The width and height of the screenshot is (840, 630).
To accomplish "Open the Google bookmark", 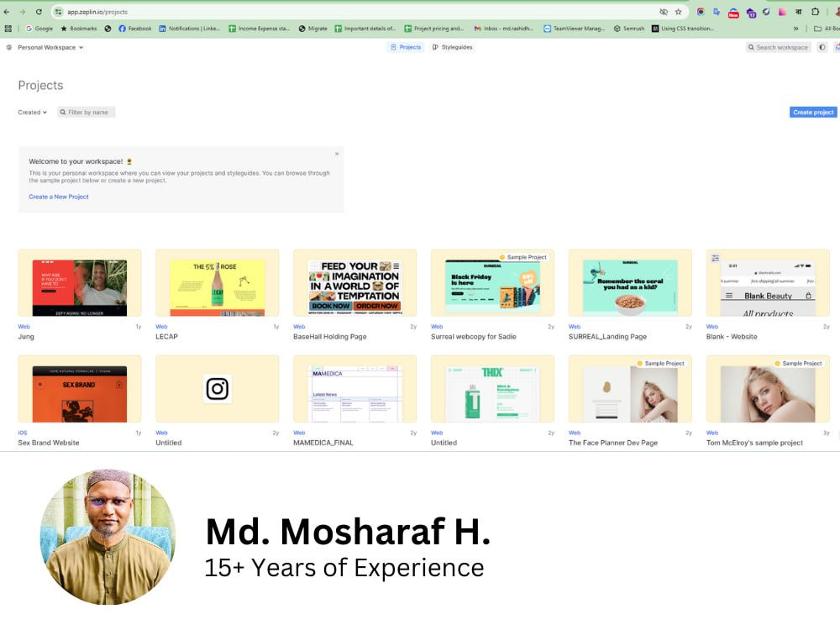I will 39,29.
